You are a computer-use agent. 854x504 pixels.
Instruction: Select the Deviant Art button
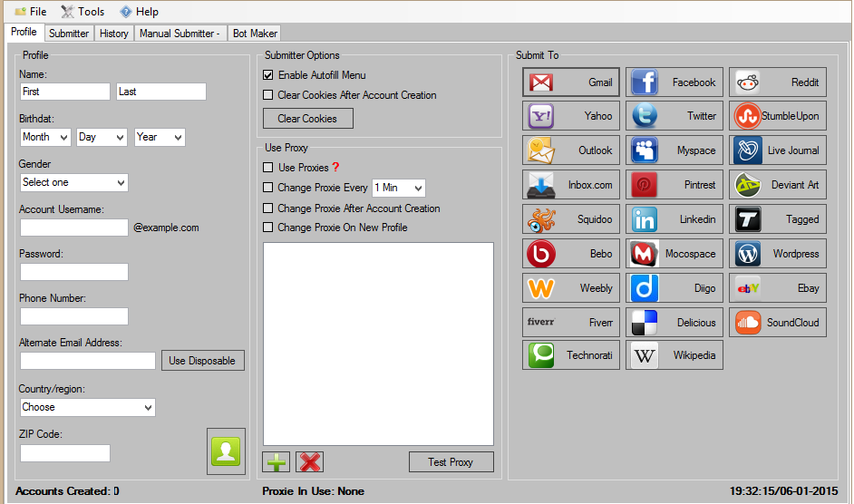[778, 185]
